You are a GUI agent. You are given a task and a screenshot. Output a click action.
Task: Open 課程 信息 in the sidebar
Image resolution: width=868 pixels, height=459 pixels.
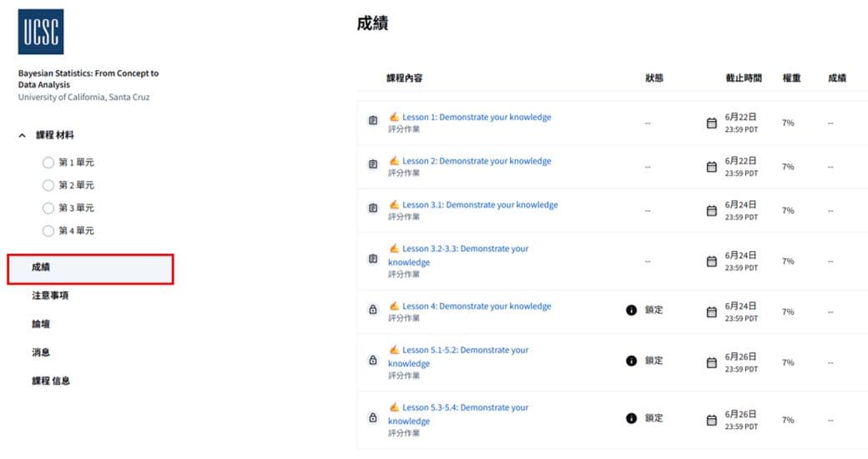tap(51, 381)
